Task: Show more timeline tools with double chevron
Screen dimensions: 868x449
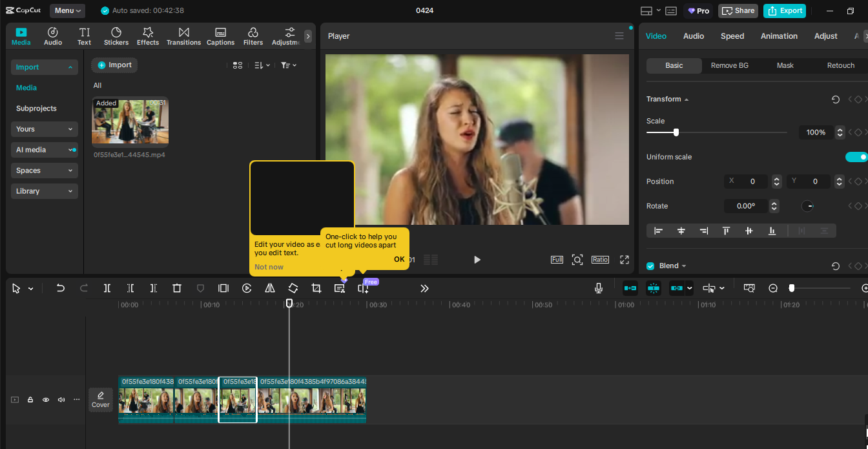Action: (424, 288)
